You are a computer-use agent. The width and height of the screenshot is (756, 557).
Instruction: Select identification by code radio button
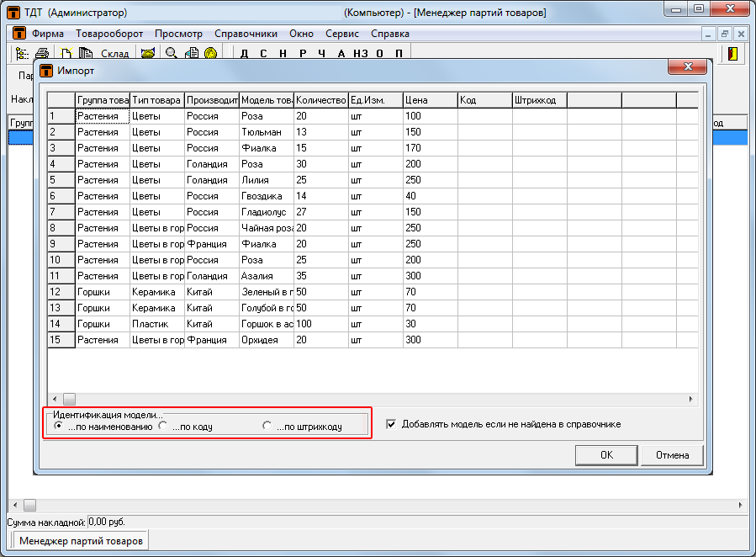163,426
